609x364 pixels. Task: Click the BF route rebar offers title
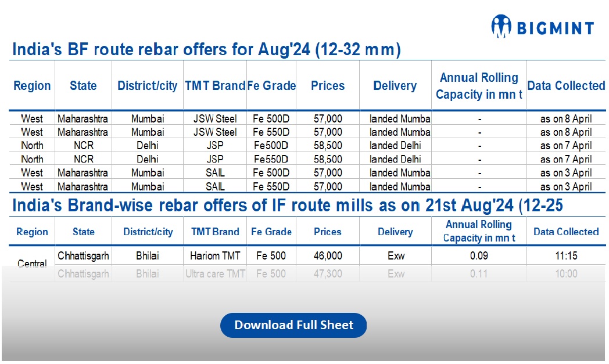(206, 50)
